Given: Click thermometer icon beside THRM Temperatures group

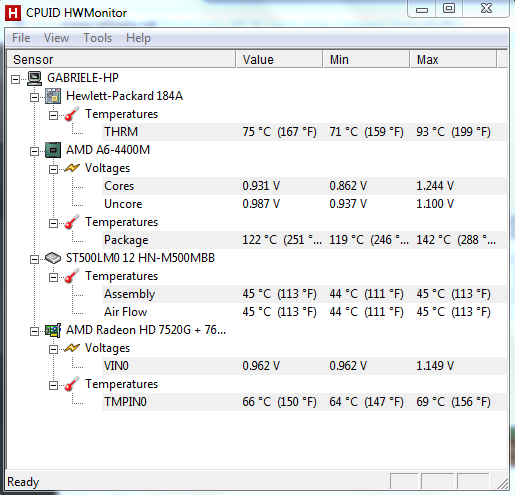Looking at the screenshot, I should click(72, 114).
